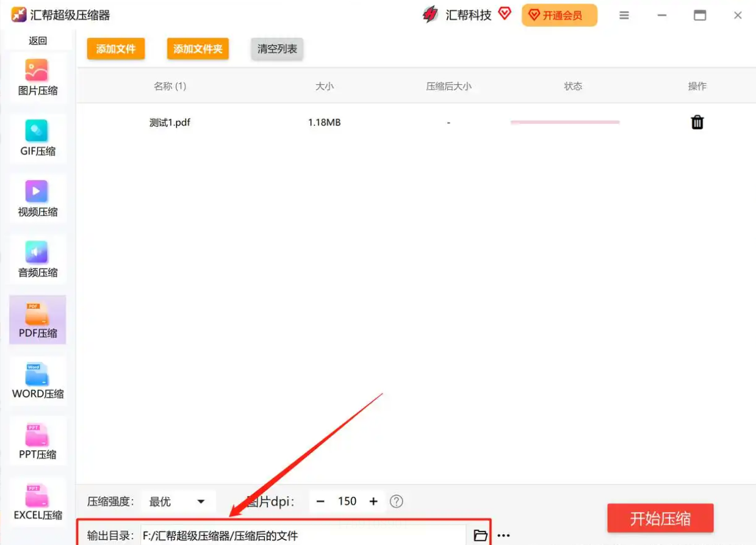Expand the 压缩强度 dropdown showing 最优
This screenshot has height=545, width=756.
178,502
